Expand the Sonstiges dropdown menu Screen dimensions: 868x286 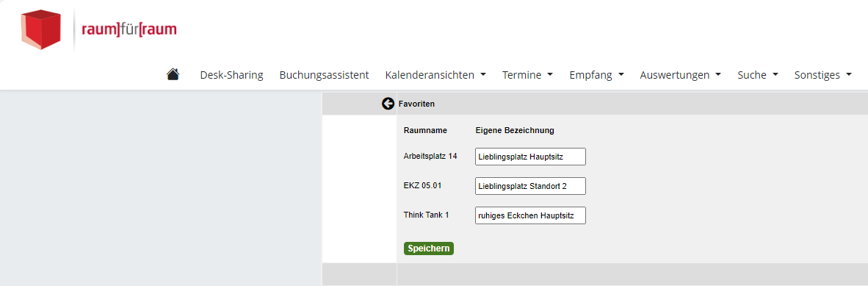coord(822,75)
